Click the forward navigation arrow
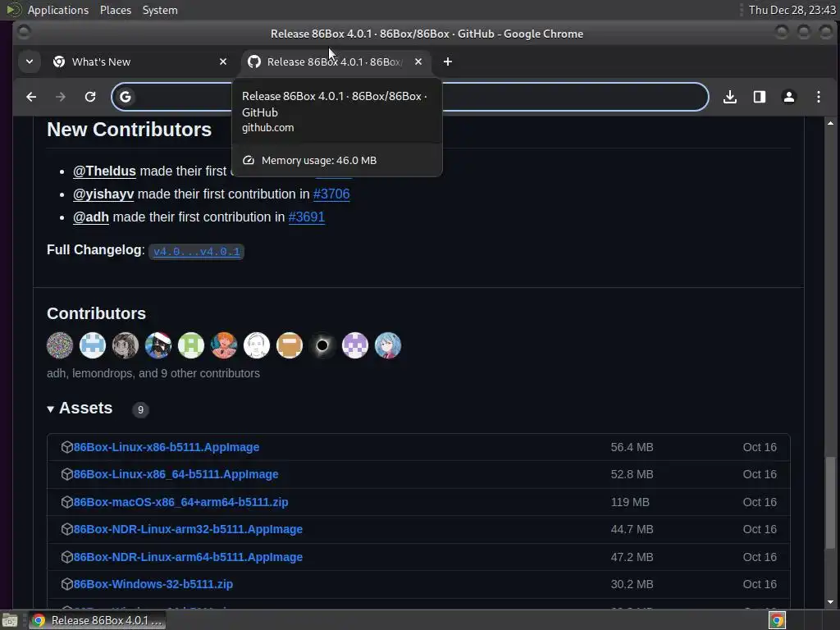 point(61,97)
